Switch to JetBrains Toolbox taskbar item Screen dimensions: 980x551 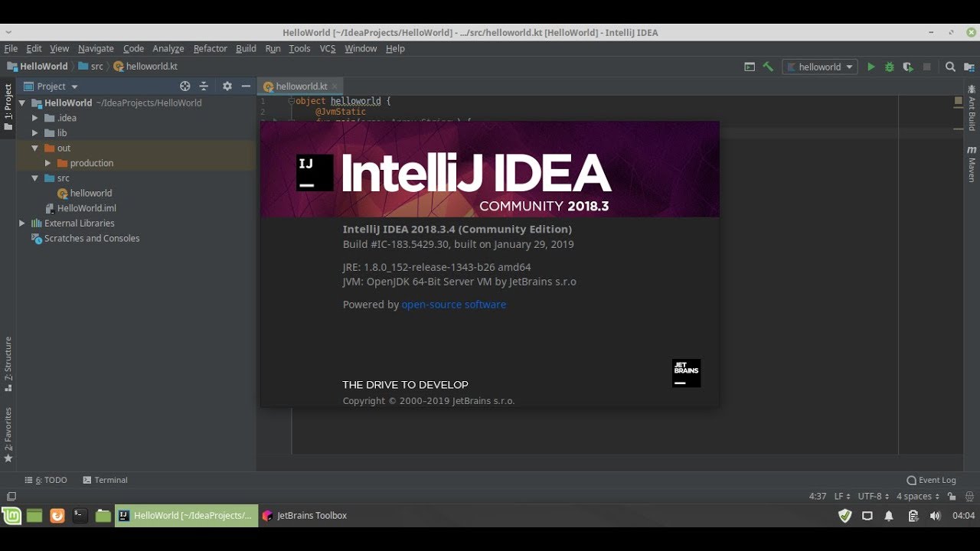[x=304, y=516]
